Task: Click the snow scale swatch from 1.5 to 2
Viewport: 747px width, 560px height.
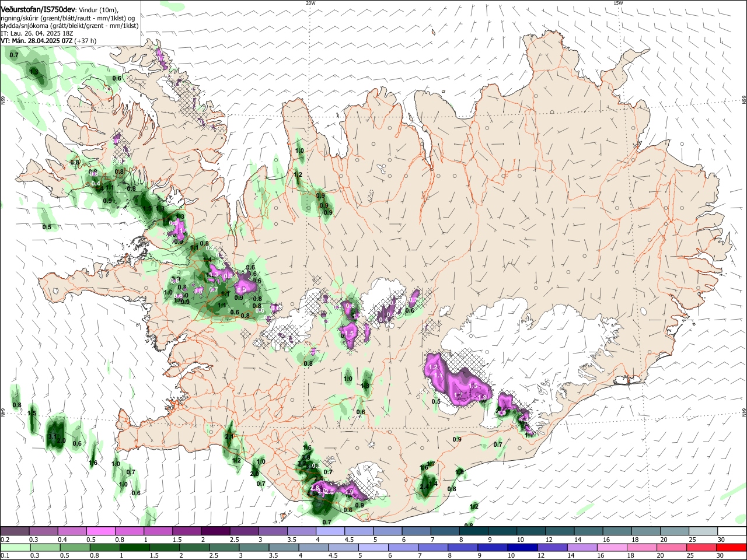Action: coord(187,531)
